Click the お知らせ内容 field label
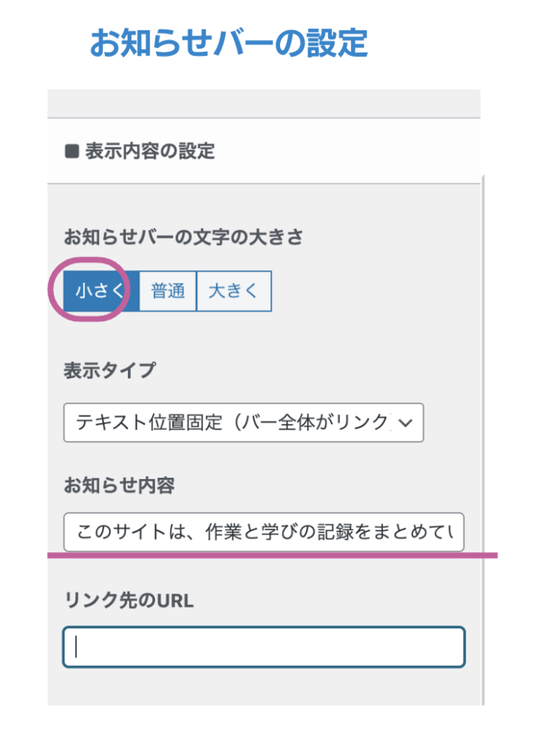Viewport: 560px width, 756px height. click(x=119, y=487)
